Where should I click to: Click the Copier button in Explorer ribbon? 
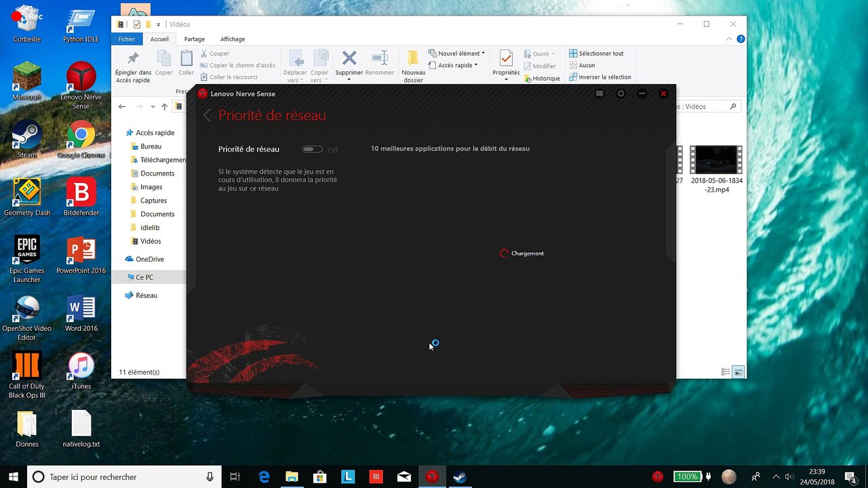click(x=164, y=63)
